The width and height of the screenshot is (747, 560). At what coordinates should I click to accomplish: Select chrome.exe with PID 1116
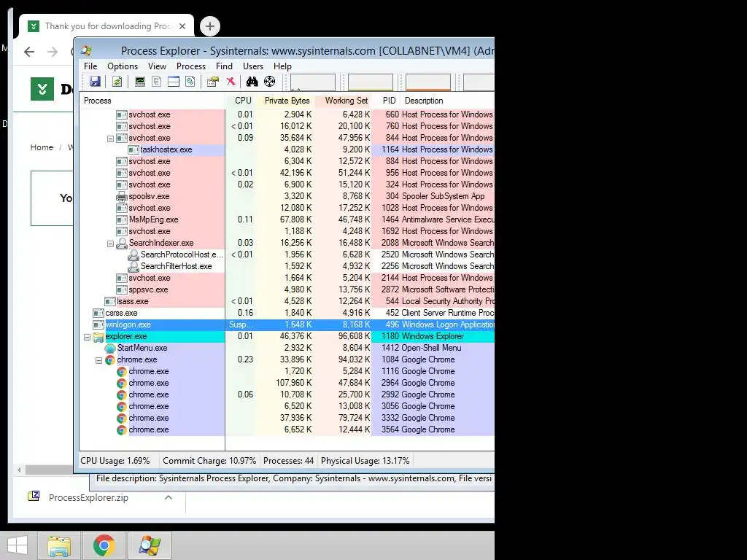click(287, 371)
